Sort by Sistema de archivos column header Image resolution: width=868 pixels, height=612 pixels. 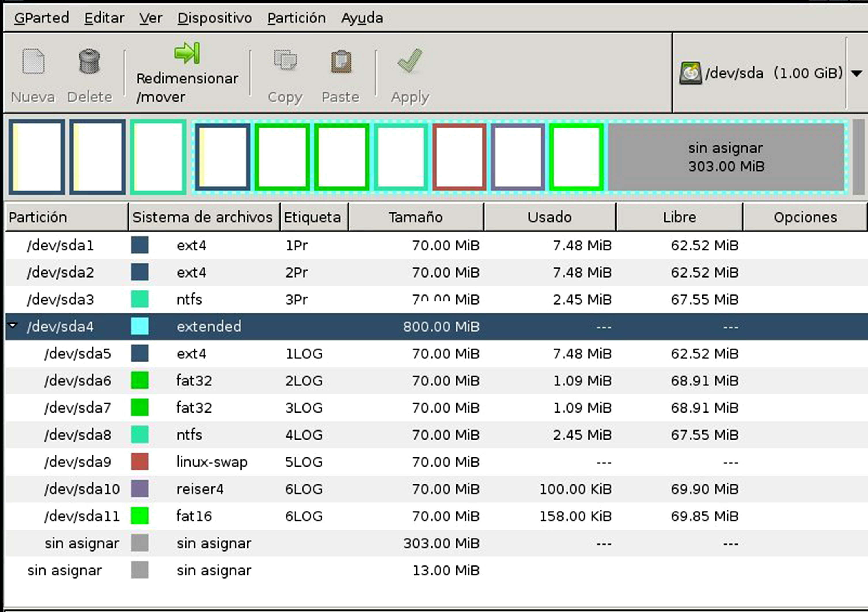coord(203,217)
